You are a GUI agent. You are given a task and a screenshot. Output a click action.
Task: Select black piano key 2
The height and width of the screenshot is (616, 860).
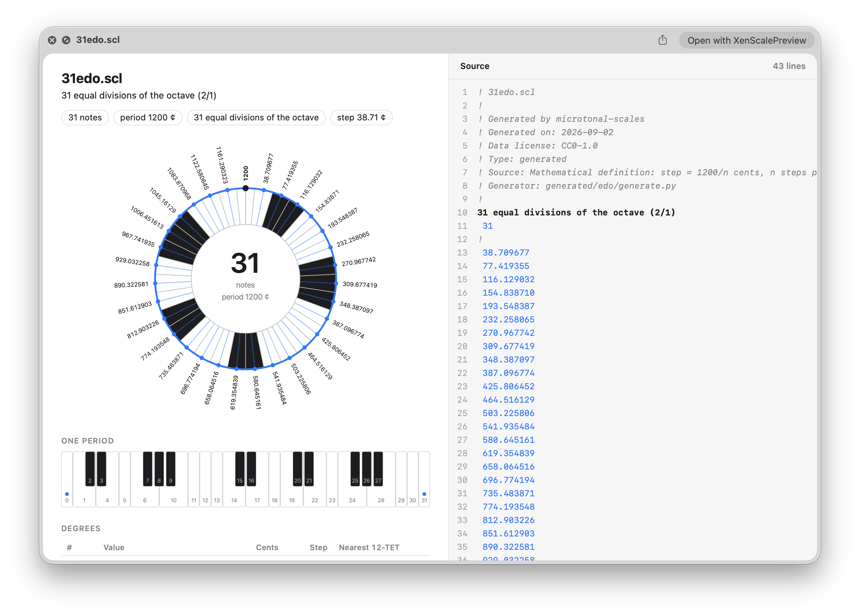(90, 469)
